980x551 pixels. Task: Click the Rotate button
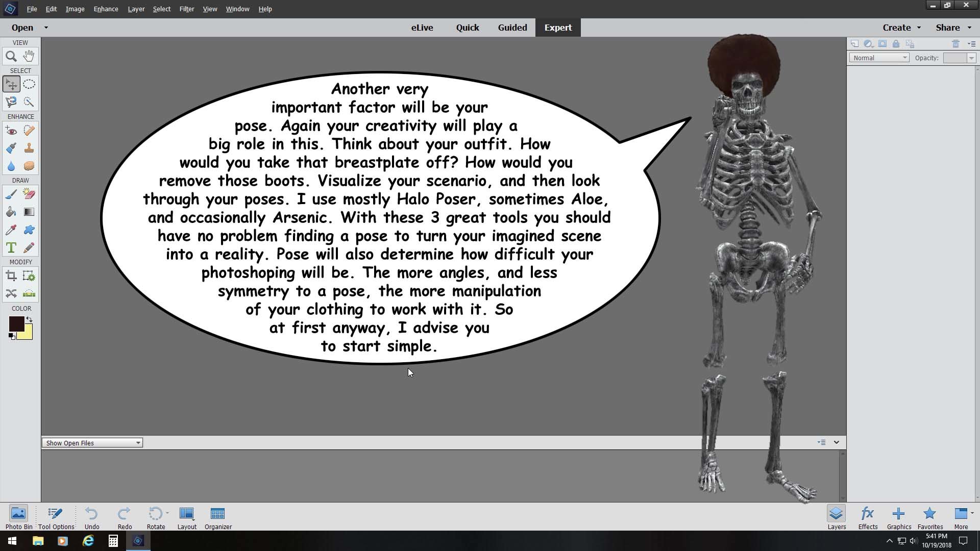tap(156, 517)
